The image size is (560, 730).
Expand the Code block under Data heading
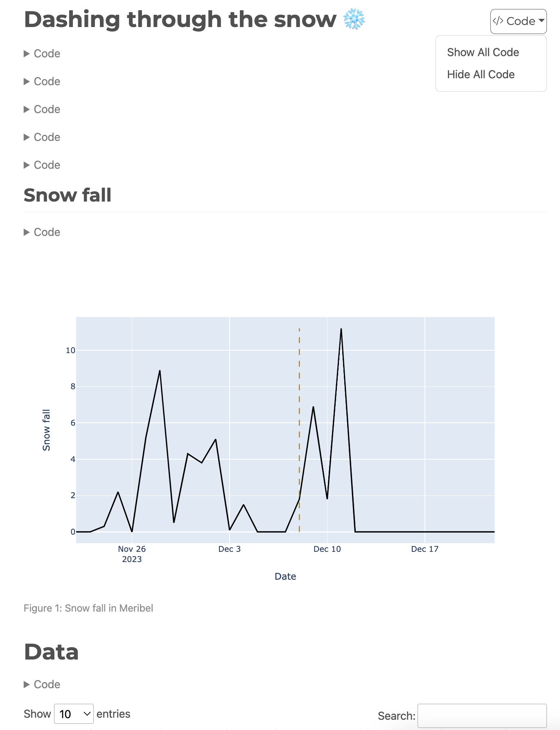42,685
